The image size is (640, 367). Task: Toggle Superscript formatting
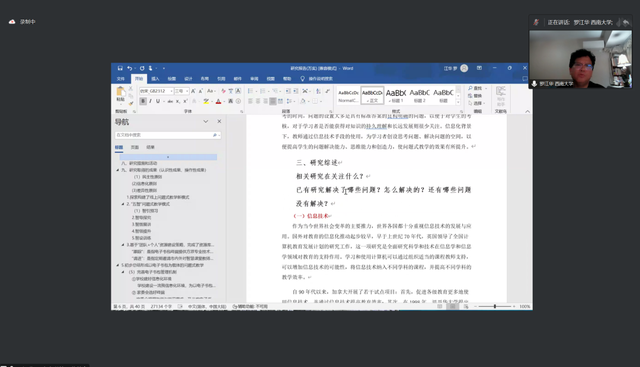click(185, 101)
